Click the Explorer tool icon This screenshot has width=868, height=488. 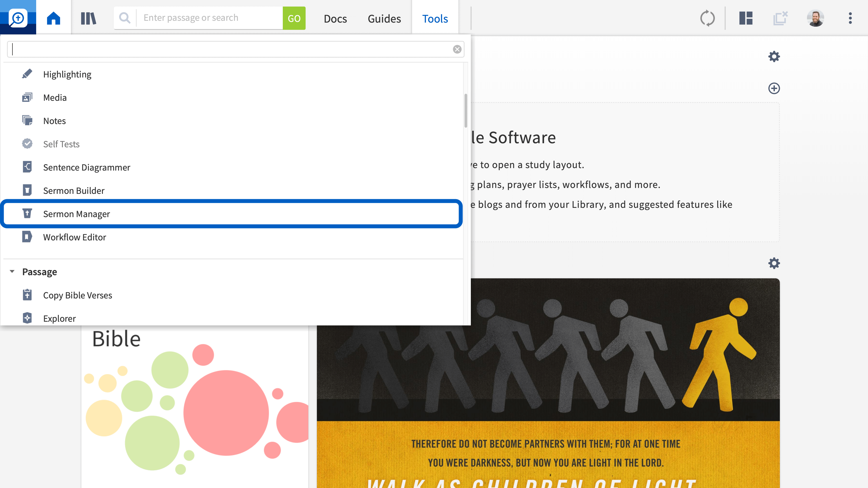click(27, 318)
